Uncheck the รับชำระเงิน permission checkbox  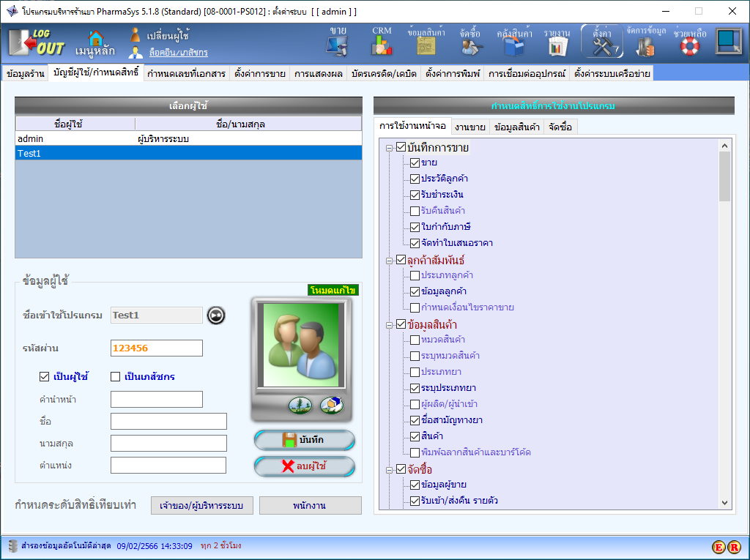point(415,195)
